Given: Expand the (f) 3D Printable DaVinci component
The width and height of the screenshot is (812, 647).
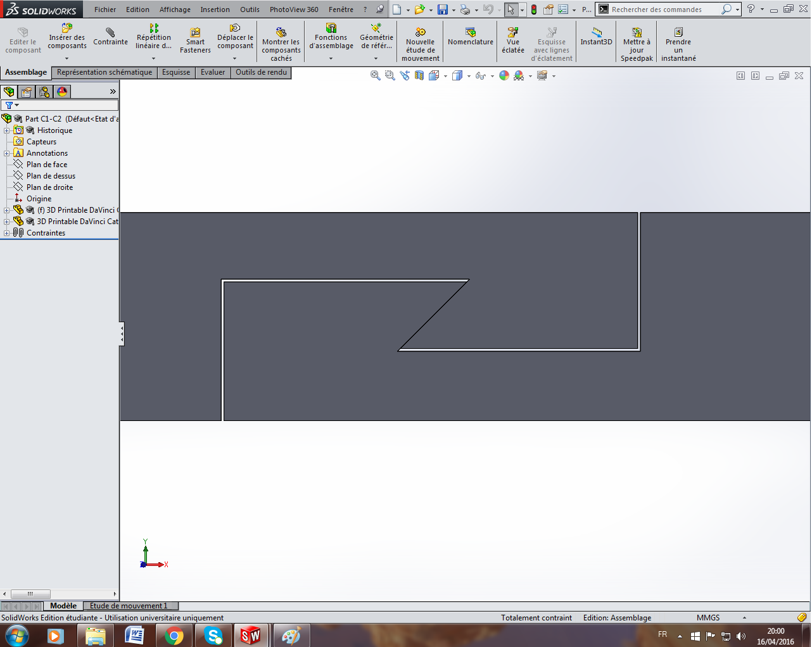Looking at the screenshot, I should [7, 210].
